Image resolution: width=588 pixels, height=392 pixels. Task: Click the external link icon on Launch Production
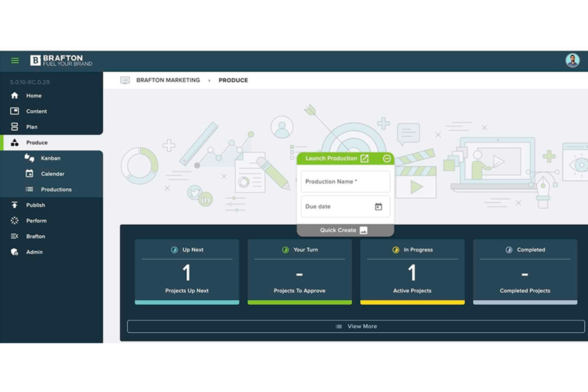365,158
